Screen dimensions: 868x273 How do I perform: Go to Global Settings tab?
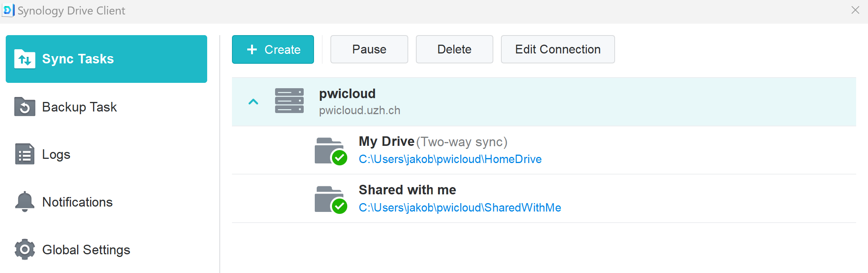click(x=106, y=249)
